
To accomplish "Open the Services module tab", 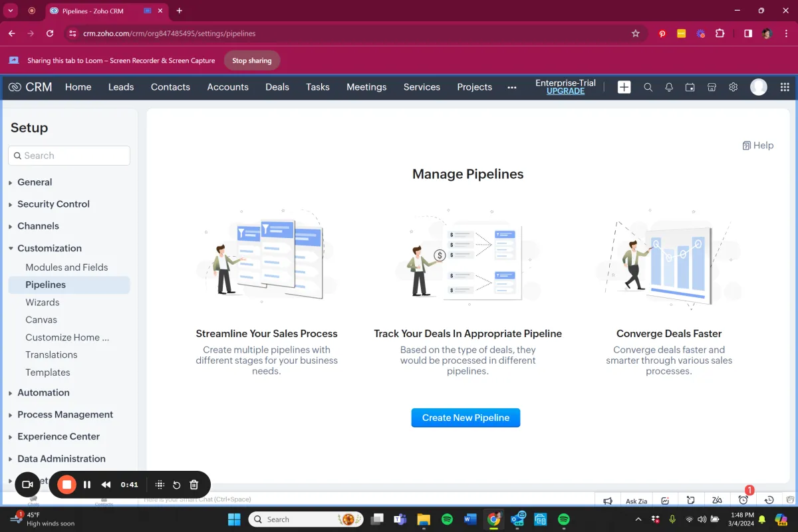I will (422, 87).
